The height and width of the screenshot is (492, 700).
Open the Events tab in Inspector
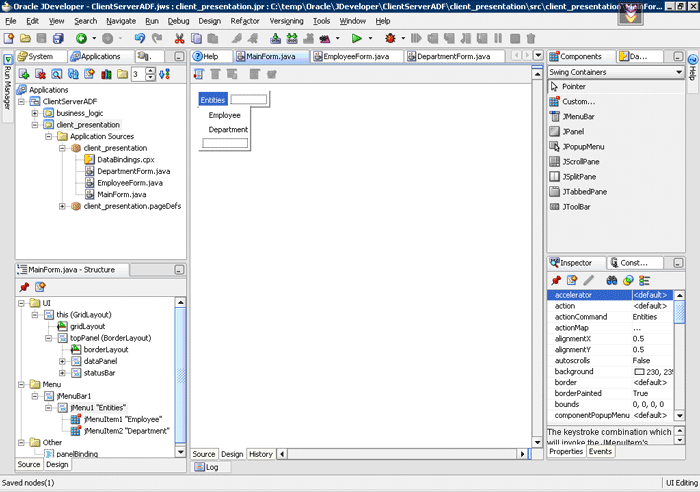[x=600, y=452]
